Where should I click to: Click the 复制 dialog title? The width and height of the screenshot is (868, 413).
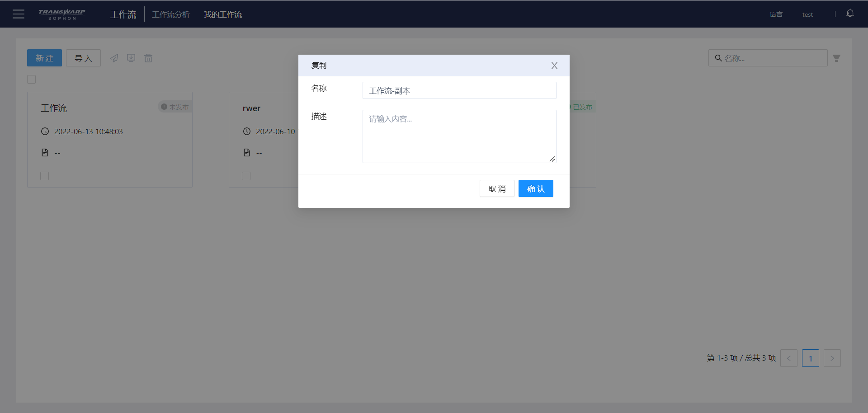[x=319, y=66]
